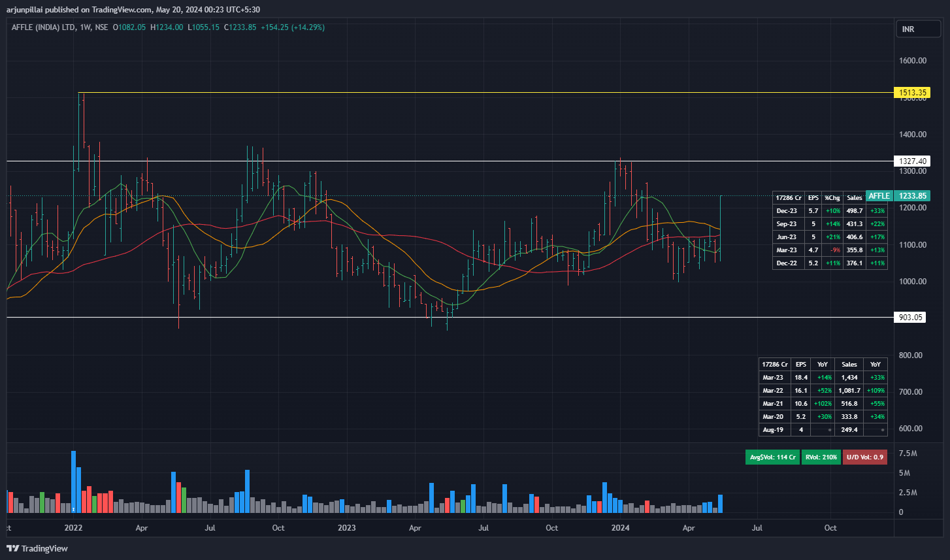Screen dimensions: 950x560
Task: Click the -9% EPS change cell
Action: point(832,250)
